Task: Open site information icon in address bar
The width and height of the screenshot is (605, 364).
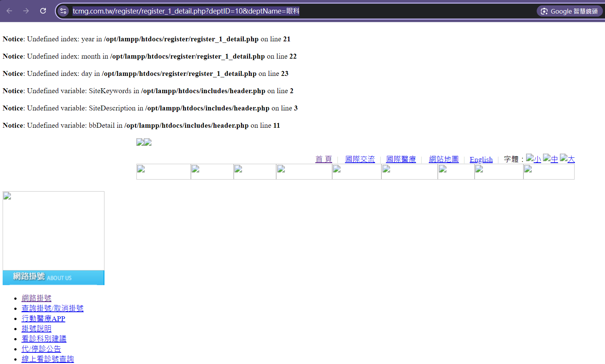Action: point(63,11)
